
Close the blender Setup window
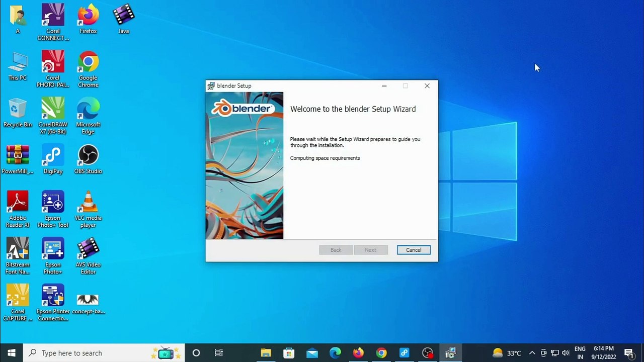point(427,86)
